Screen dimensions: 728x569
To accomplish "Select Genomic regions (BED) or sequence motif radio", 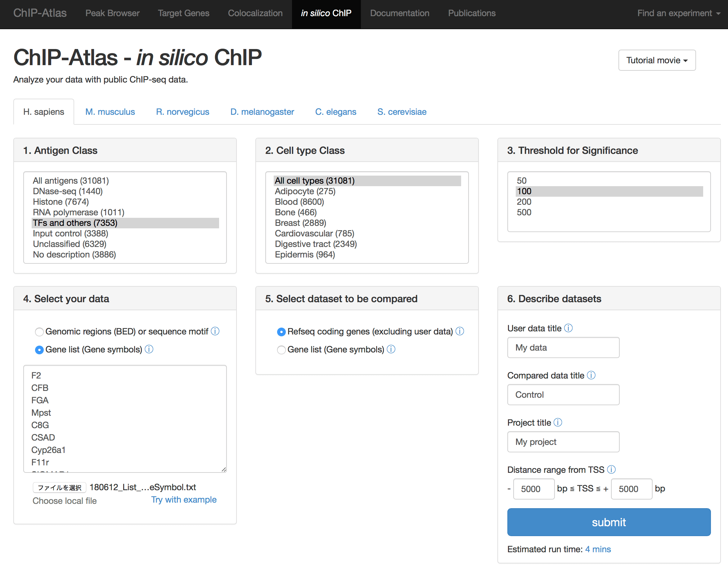I will click(39, 332).
